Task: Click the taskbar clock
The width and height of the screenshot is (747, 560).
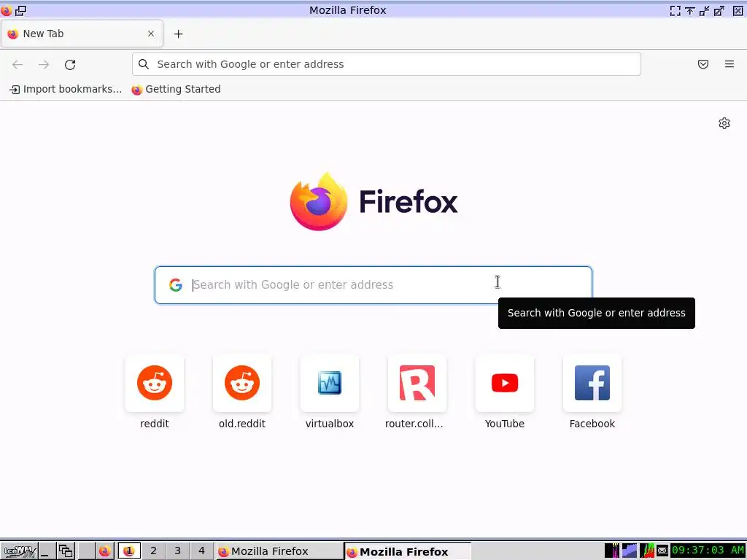Action: pos(708,551)
